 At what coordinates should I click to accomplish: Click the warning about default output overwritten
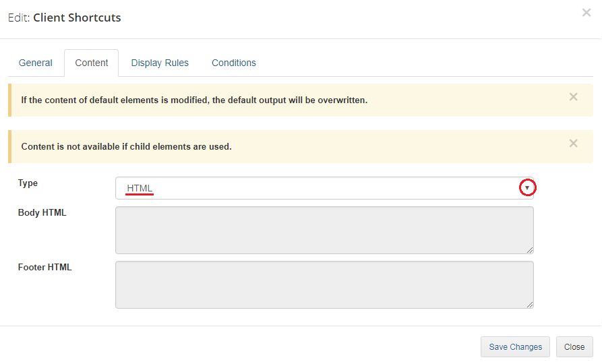coord(194,100)
